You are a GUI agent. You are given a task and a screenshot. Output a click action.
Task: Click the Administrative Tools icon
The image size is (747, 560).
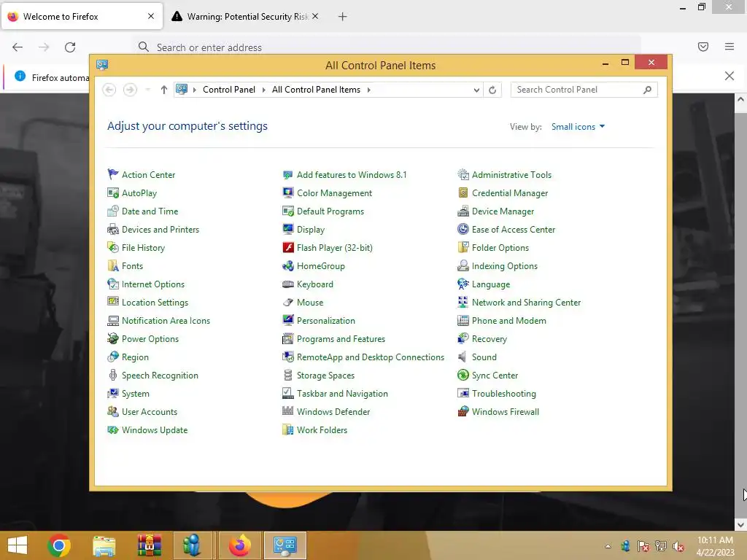[x=463, y=174]
